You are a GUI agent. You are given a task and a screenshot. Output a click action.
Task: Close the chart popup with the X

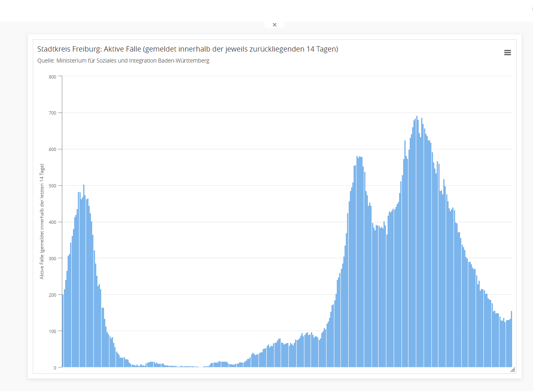274,25
